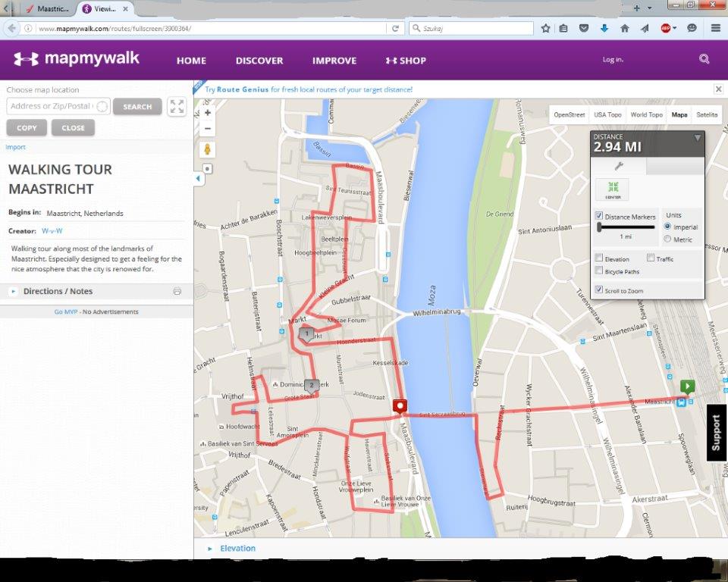
Task: Switch map to World Topo layer
Action: coord(646,114)
